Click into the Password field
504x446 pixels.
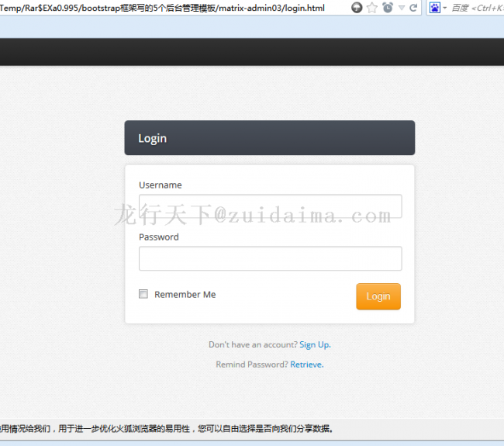(x=270, y=258)
